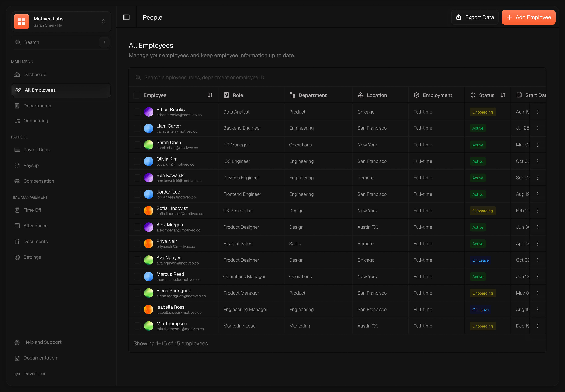Image resolution: width=565 pixels, height=392 pixels.
Task: Open more options for Sarah Chen row
Action: [538, 145]
